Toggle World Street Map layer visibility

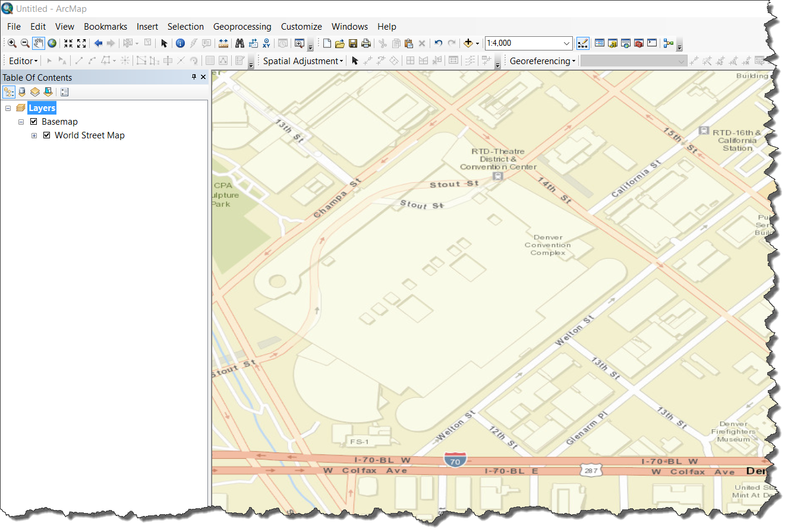pyautogui.click(x=47, y=135)
